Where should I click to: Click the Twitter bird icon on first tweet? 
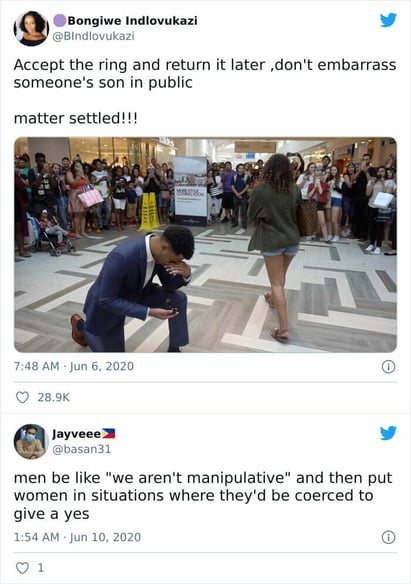click(x=388, y=20)
